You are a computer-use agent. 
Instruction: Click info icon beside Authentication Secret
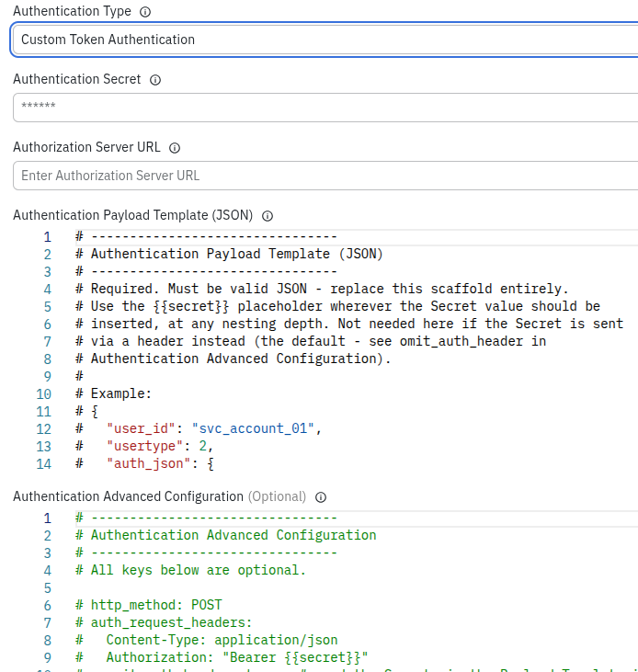tap(155, 80)
